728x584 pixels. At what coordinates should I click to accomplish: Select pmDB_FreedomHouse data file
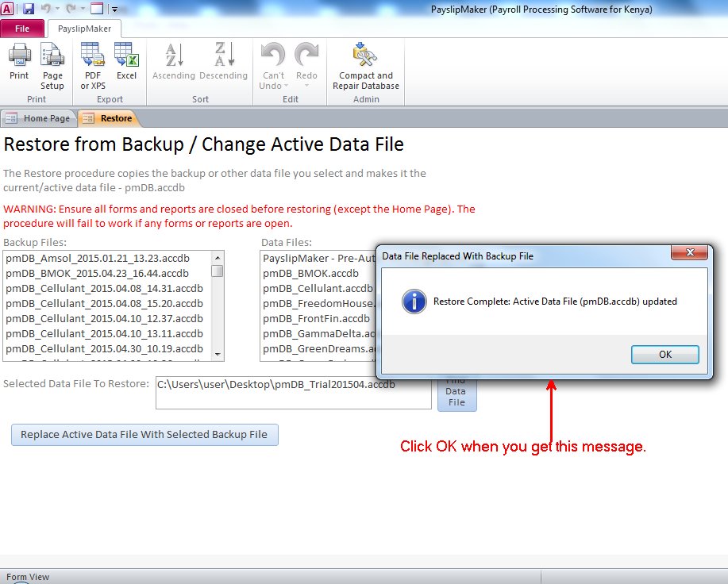pos(318,304)
